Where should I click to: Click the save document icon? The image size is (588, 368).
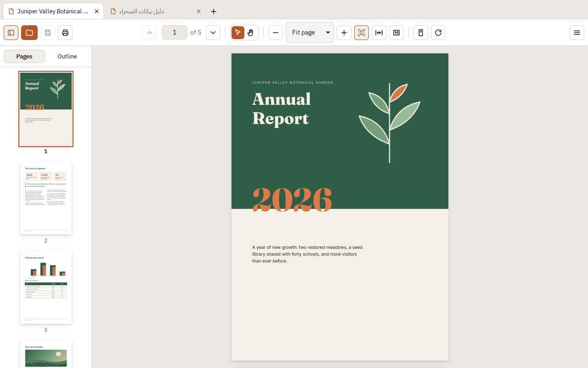pyautogui.click(x=48, y=33)
